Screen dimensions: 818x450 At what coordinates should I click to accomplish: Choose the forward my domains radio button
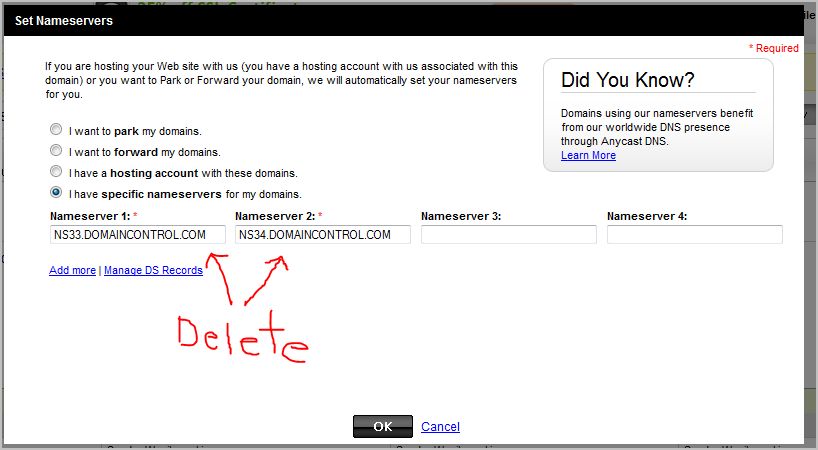(x=56, y=152)
